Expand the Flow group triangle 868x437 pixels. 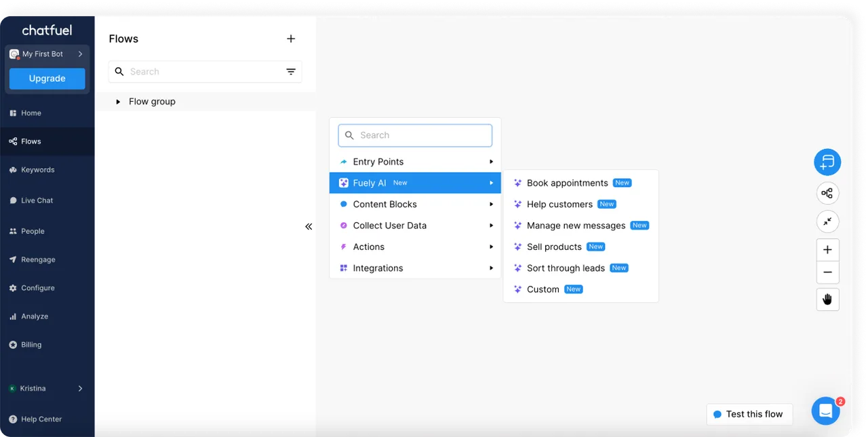[x=118, y=102]
